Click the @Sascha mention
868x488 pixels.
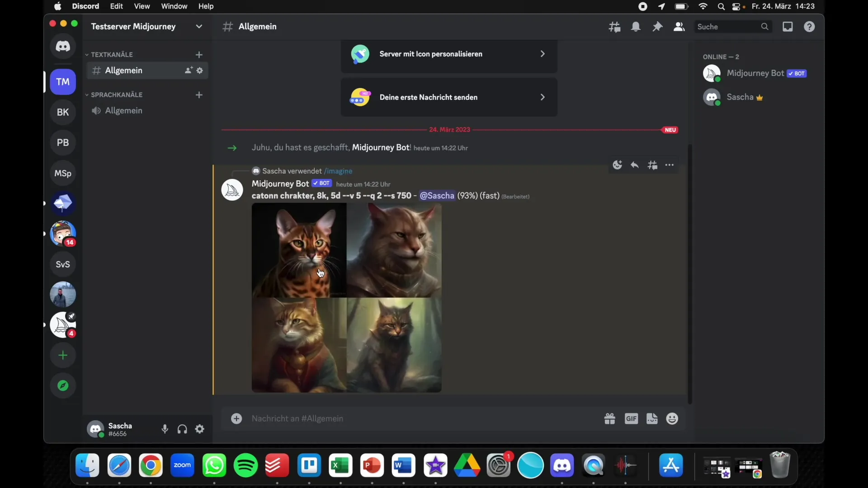(x=437, y=196)
